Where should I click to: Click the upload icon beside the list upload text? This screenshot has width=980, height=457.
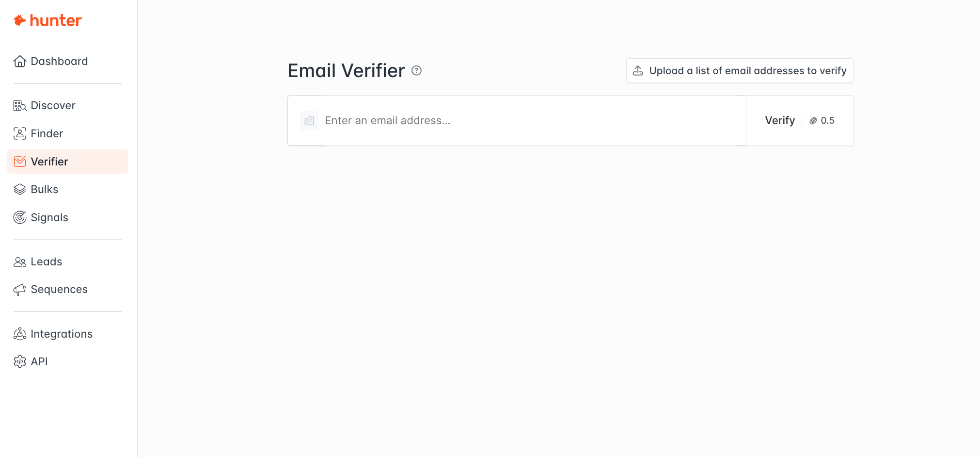pyautogui.click(x=638, y=71)
